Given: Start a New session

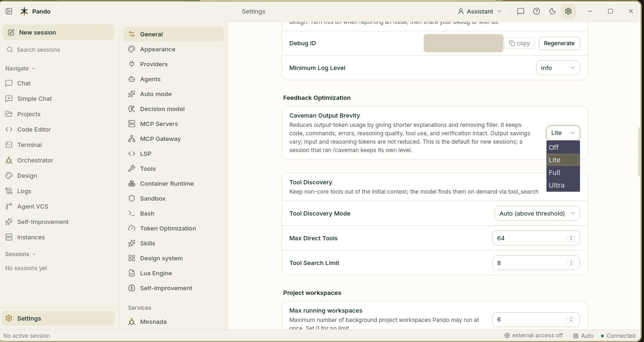Looking at the screenshot, I should [58, 32].
